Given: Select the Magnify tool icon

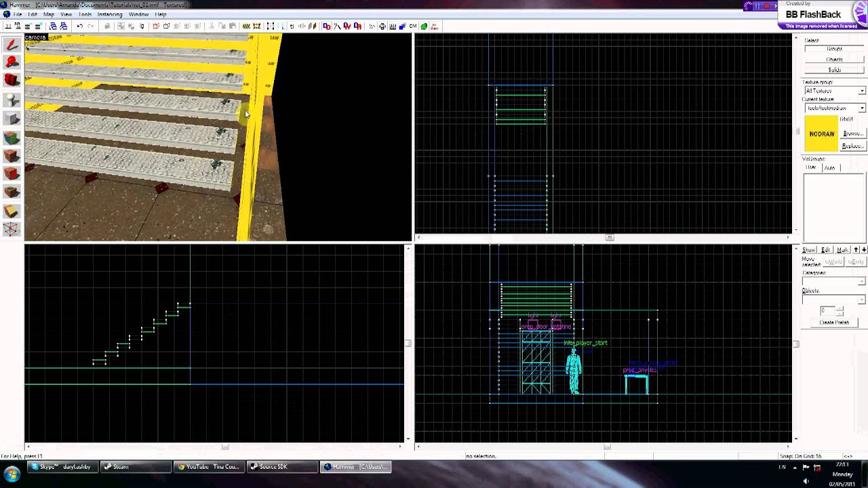Looking at the screenshot, I should click(12, 62).
